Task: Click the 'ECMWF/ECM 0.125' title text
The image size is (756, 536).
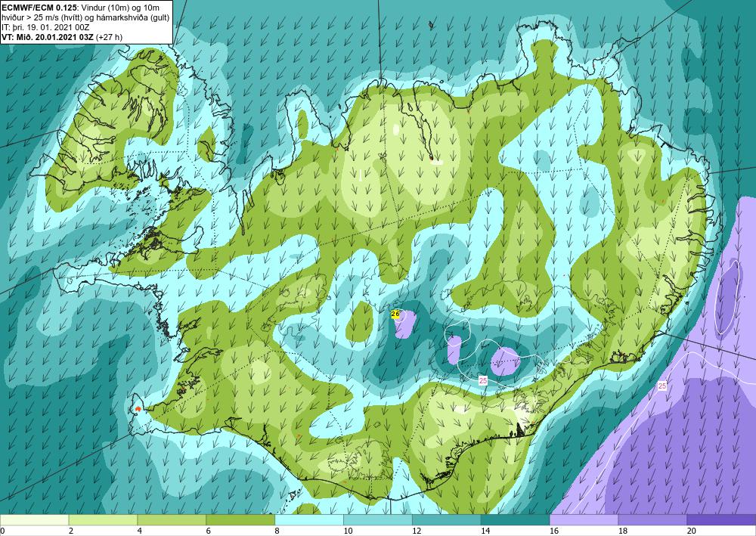Action: [38, 8]
